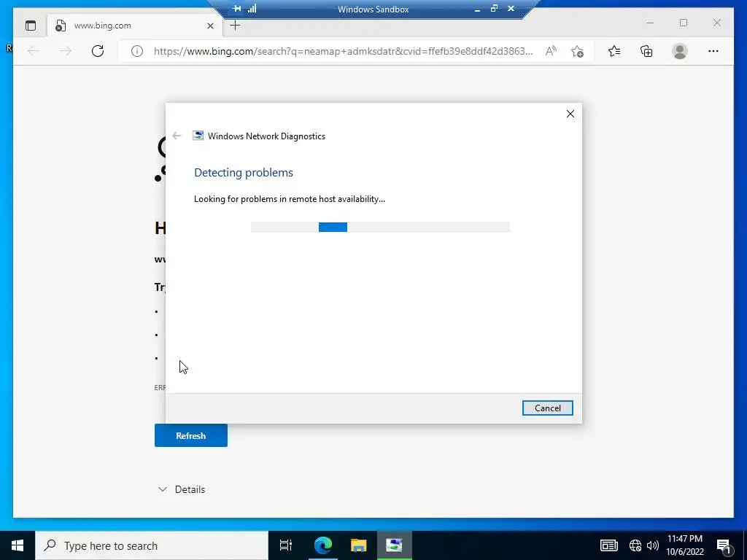Open the Edge tab actions menu icon

pos(31,26)
